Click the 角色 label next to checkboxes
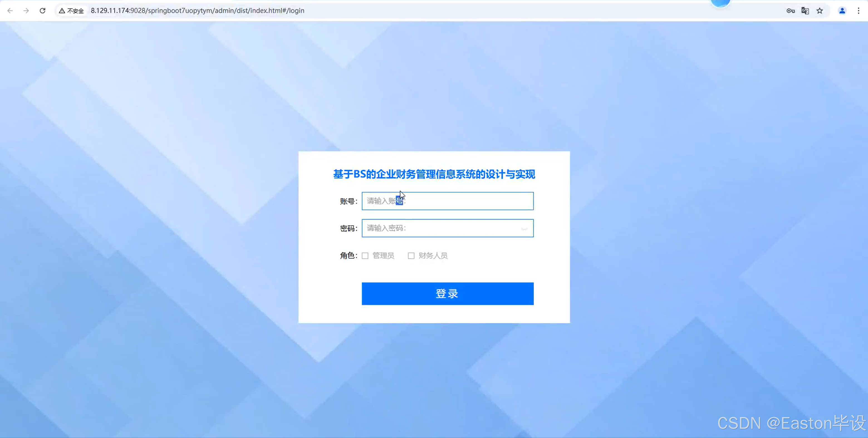 tap(348, 256)
